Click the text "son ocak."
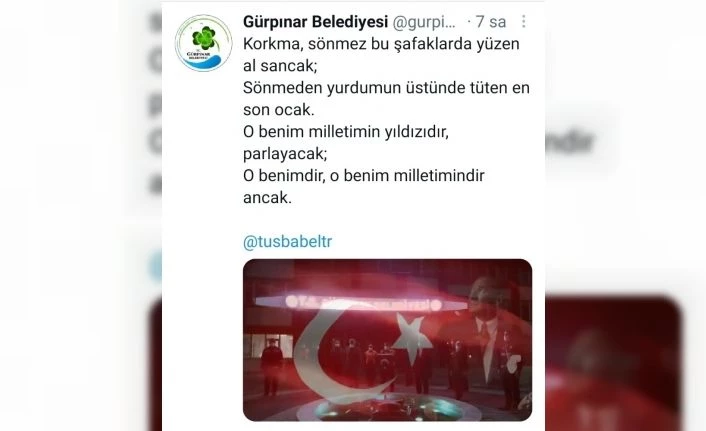 pos(279,109)
